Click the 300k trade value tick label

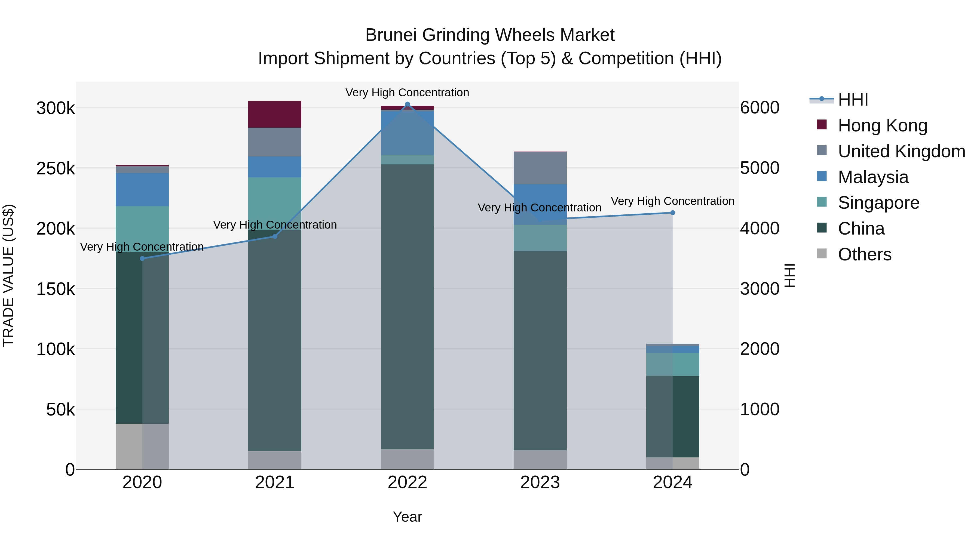coord(56,108)
